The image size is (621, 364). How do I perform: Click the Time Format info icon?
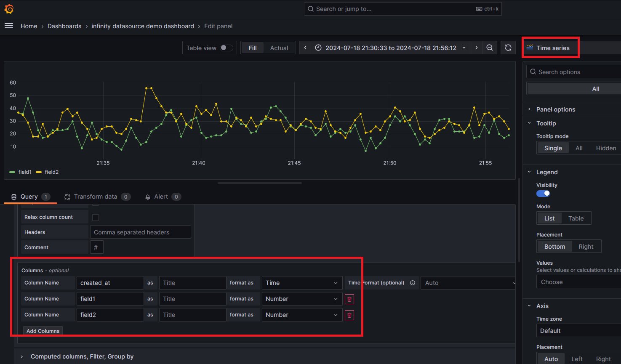413,283
